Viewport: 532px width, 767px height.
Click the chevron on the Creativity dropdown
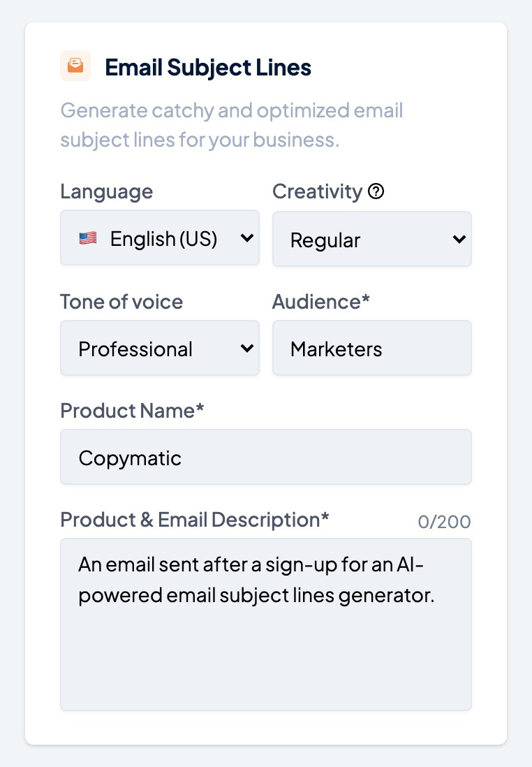point(459,238)
